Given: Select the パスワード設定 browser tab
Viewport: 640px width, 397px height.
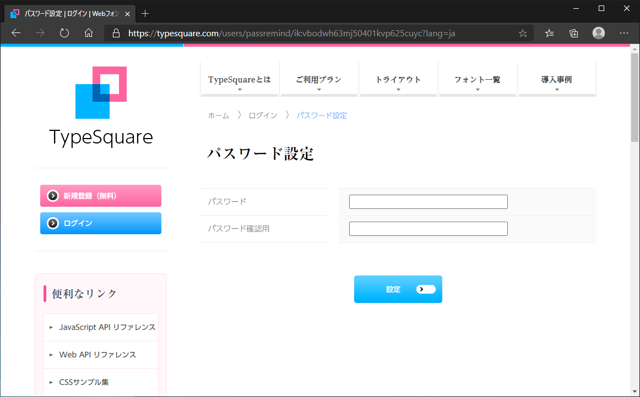Looking at the screenshot, I should point(70,14).
